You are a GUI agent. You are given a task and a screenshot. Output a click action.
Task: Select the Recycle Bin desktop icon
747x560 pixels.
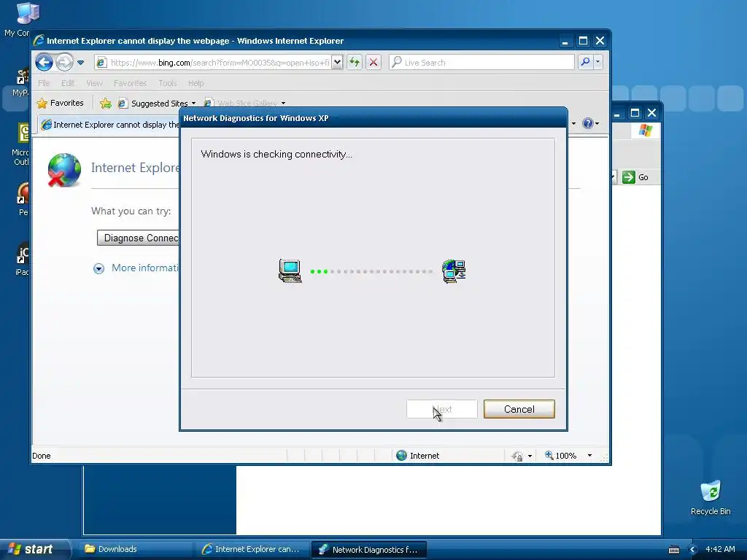[x=711, y=497]
